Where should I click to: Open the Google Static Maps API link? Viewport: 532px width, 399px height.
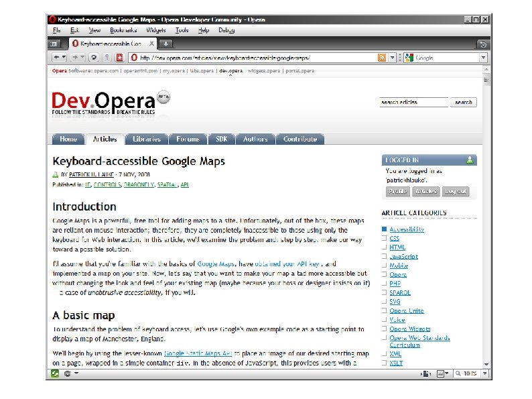pos(198,353)
